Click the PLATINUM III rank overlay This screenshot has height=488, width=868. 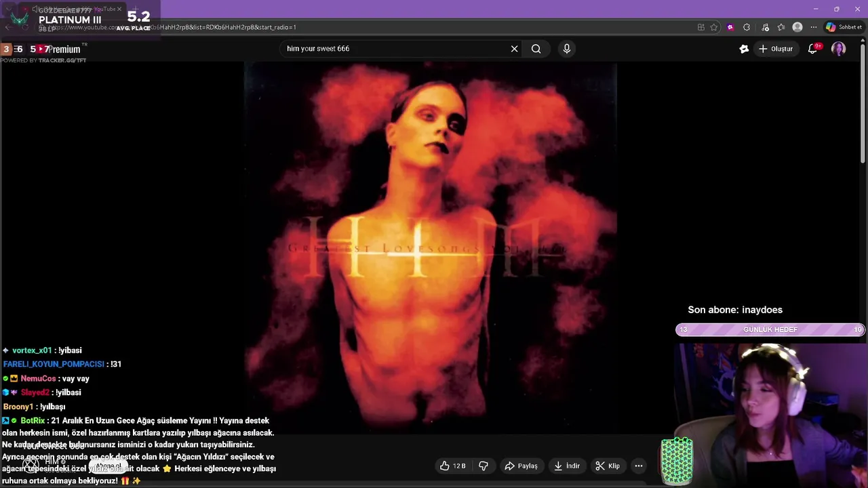[69, 20]
